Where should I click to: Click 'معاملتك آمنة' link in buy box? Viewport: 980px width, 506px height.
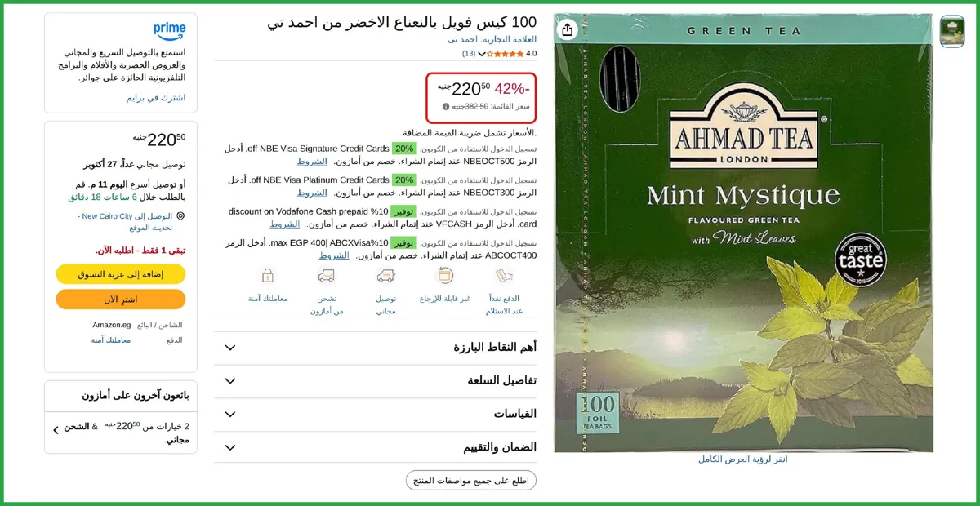pos(111,340)
